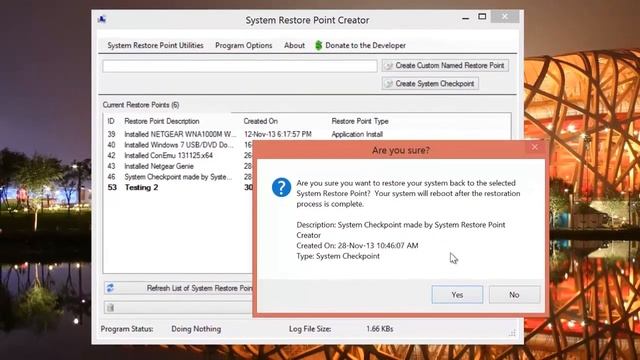This screenshot has height=360, width=640.
Task: Click Restore Point Type column header
Action: point(360,121)
